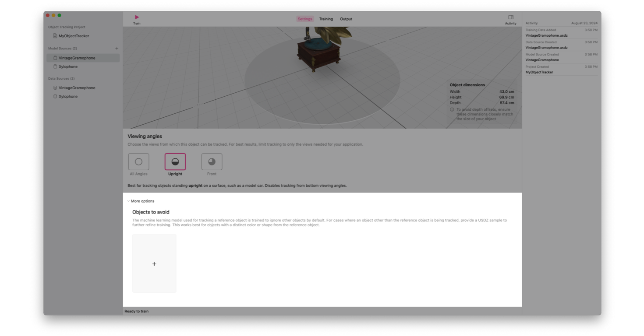Viewport: 644px width, 336px height.
Task: Click the Model Sources section header
Action: point(62,49)
